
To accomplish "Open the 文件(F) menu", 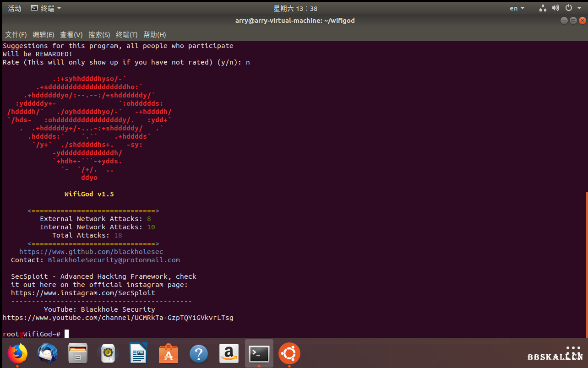I will [16, 35].
